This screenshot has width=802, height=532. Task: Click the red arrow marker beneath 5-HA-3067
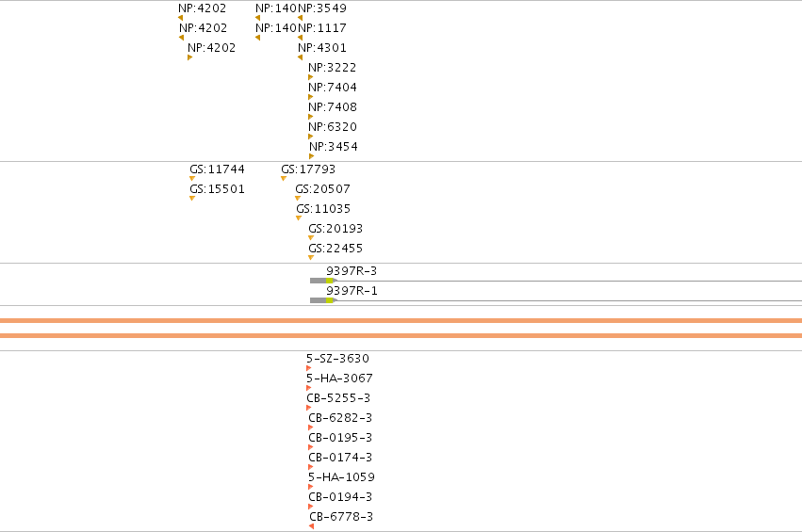tap(308, 388)
